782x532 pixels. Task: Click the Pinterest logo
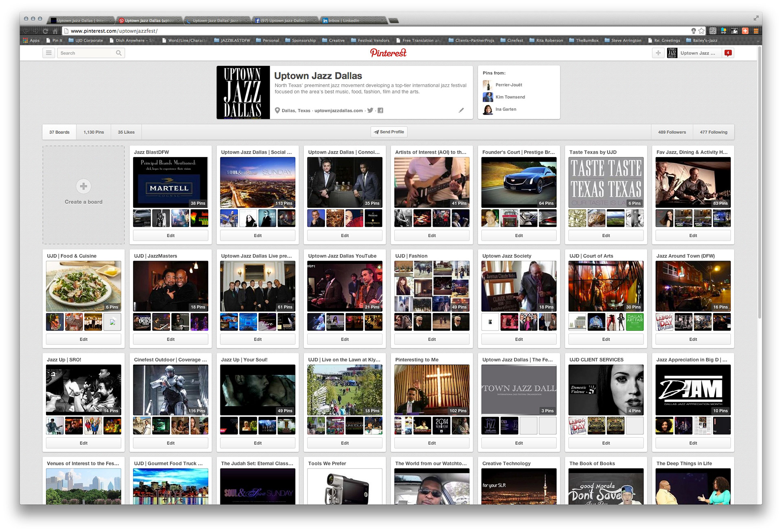click(x=388, y=53)
